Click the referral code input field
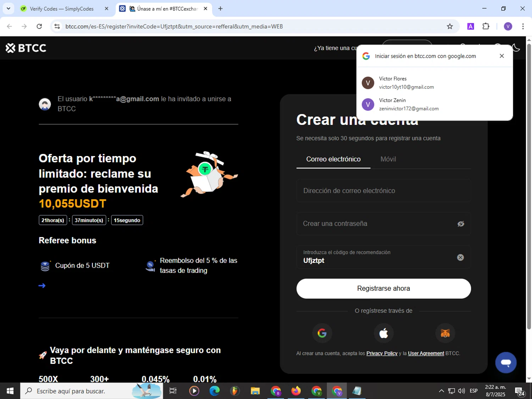This screenshot has height=399, width=532. coord(383,257)
